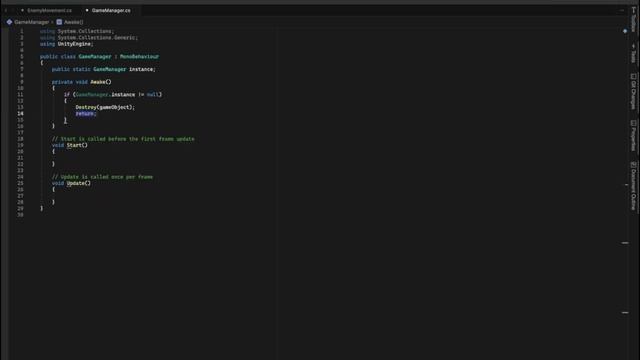
Task: Click the highlighted 'return;' statement
Action: click(86, 113)
